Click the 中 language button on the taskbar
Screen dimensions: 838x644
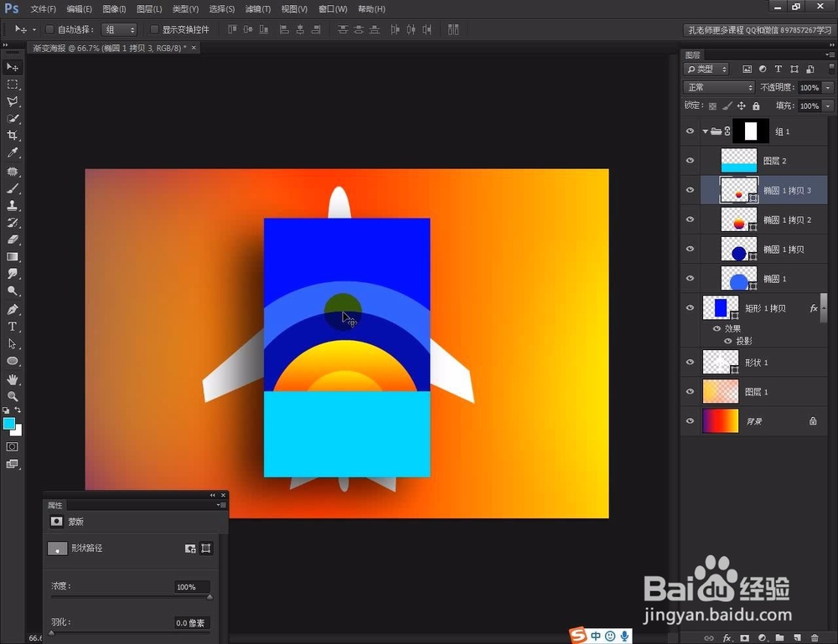[x=595, y=636]
